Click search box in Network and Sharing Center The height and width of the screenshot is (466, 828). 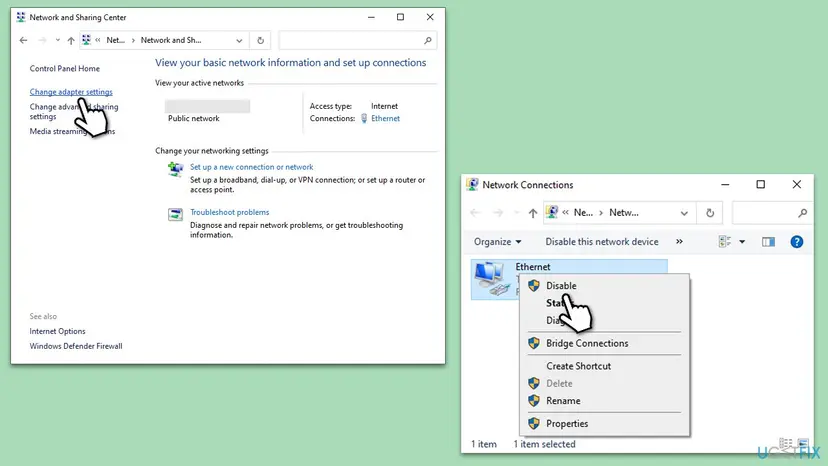point(357,40)
